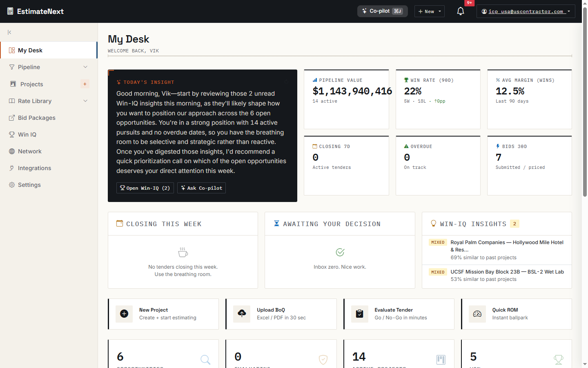This screenshot has height=368, width=588.
Task: Click the hourglass icon beside Awaiting Your Decision
Action: (276, 223)
